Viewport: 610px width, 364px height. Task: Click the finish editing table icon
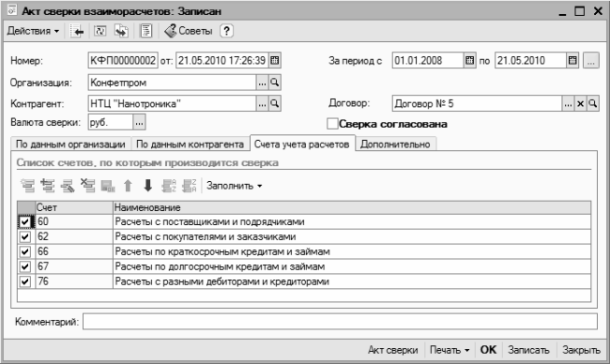[x=108, y=186]
